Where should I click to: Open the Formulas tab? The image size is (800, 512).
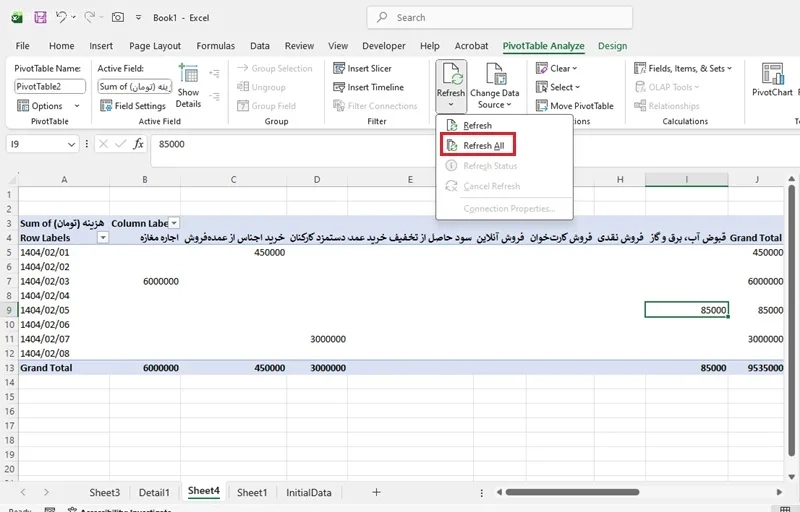[216, 46]
